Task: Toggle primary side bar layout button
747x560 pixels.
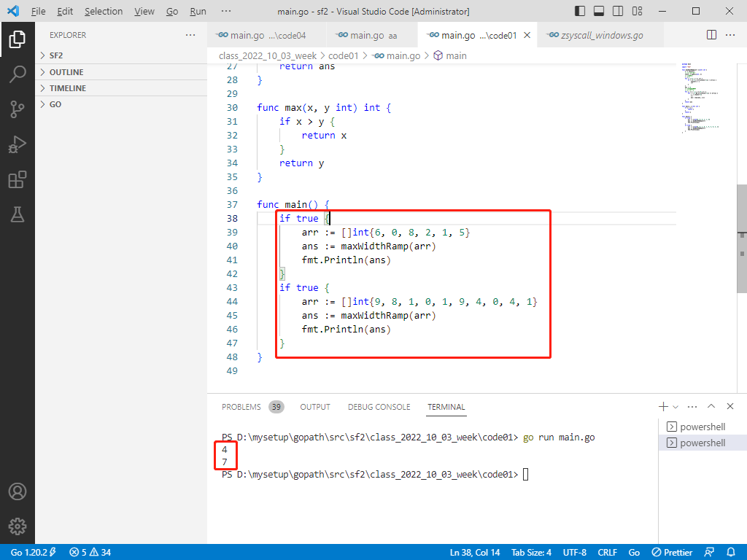Action: (x=580, y=11)
